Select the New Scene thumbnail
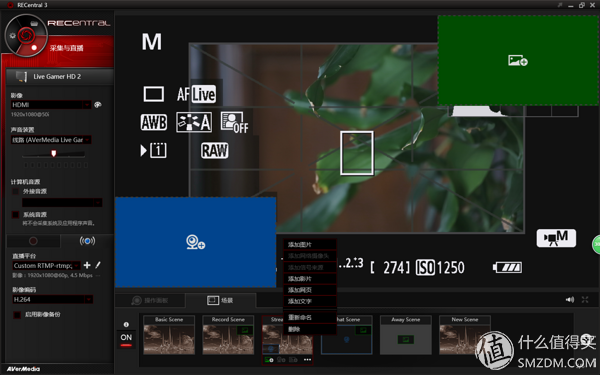 click(465, 335)
